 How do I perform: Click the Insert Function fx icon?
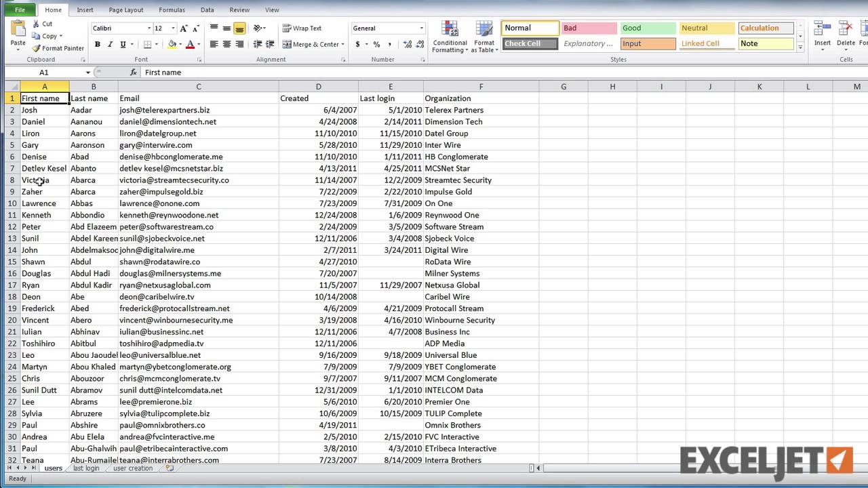[134, 72]
